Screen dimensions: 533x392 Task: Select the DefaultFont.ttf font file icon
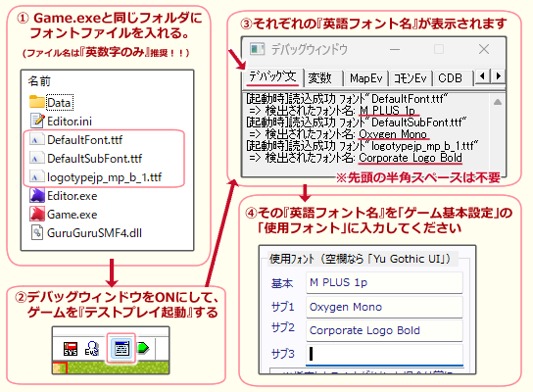click(x=36, y=139)
